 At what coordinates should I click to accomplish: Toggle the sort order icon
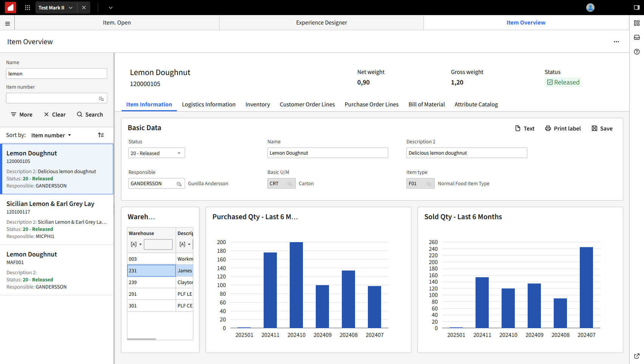tap(101, 135)
